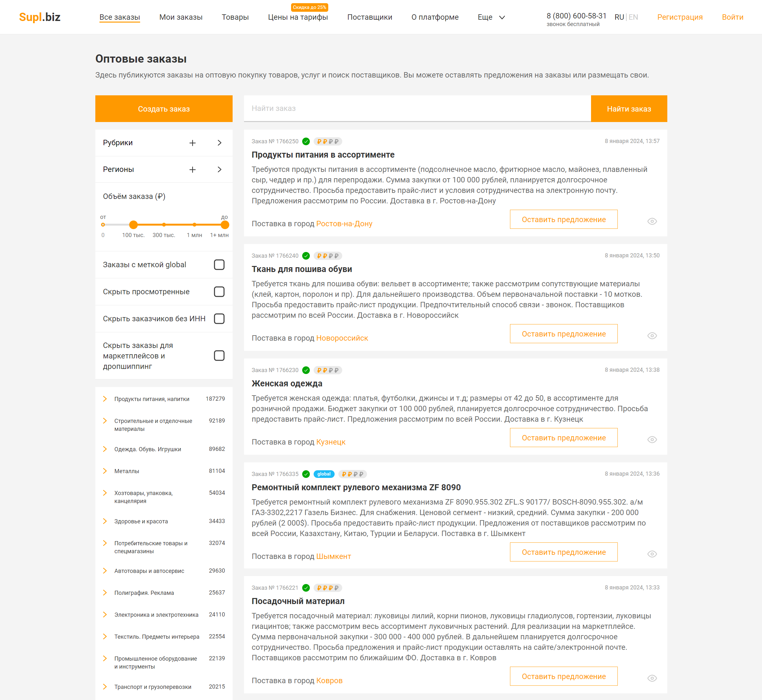Go to the Поставщики section
The image size is (762, 700).
coord(369,17)
